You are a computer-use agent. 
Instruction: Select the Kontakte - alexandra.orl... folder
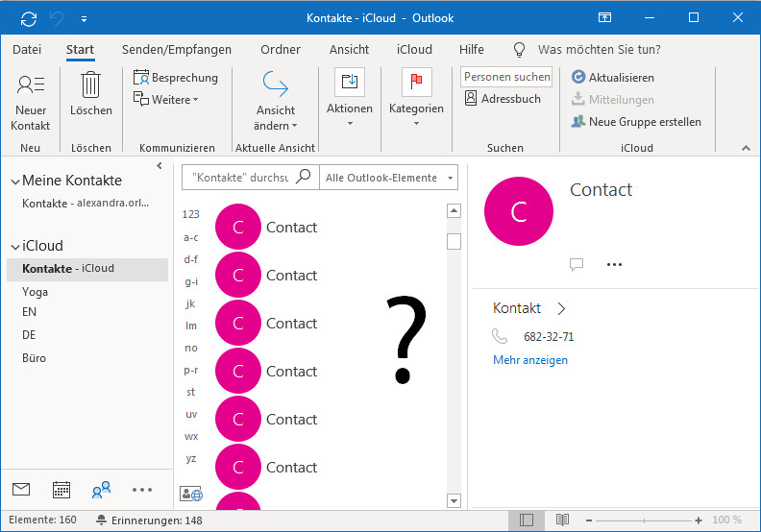point(86,204)
